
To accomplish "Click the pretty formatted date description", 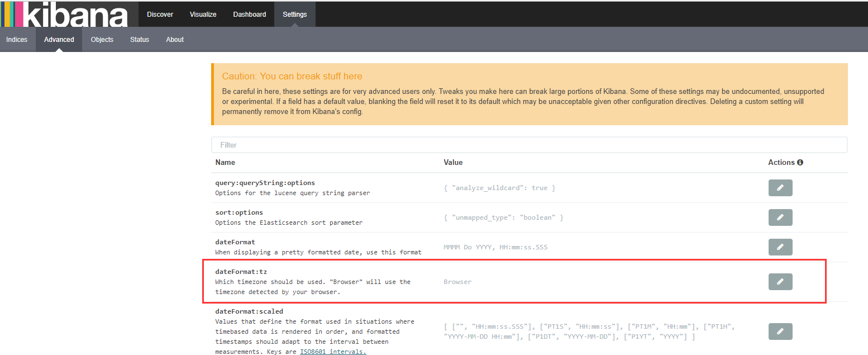I will coord(318,252).
